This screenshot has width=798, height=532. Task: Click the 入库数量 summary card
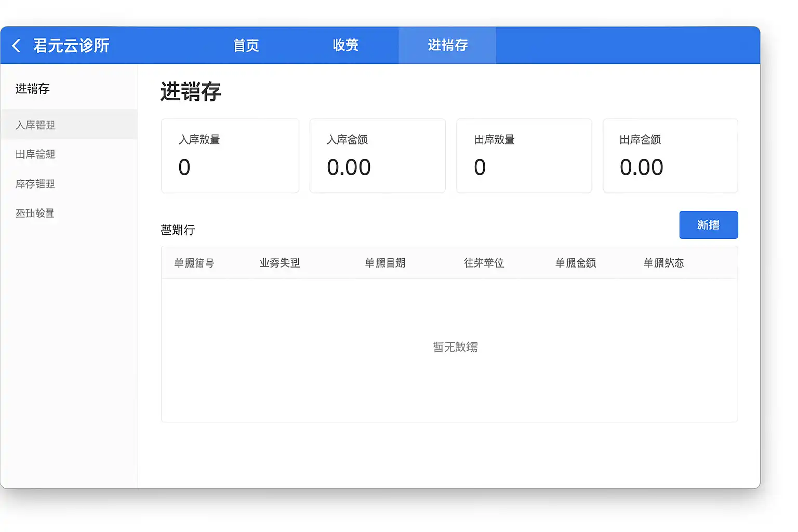point(230,156)
